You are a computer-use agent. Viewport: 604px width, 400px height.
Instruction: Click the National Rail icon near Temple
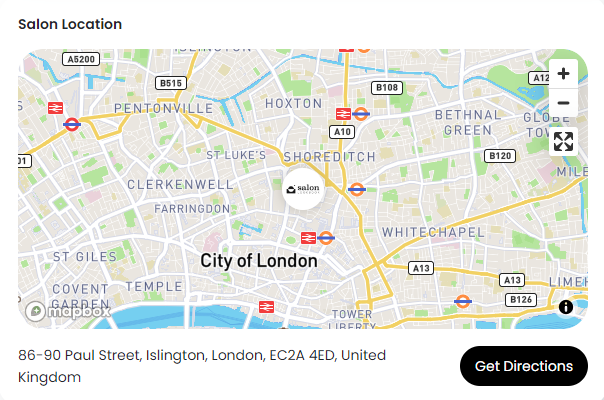pyautogui.click(x=266, y=307)
